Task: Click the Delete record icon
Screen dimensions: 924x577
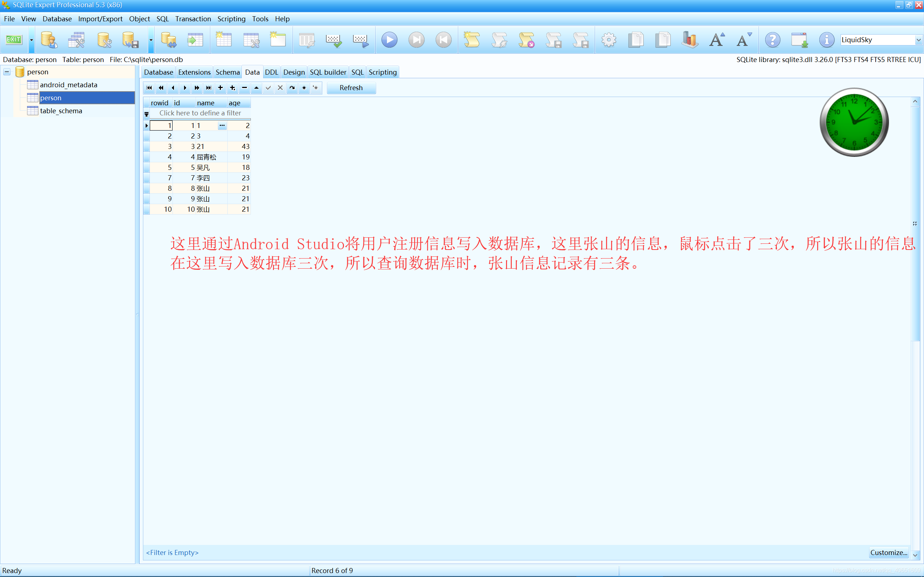Action: point(244,87)
